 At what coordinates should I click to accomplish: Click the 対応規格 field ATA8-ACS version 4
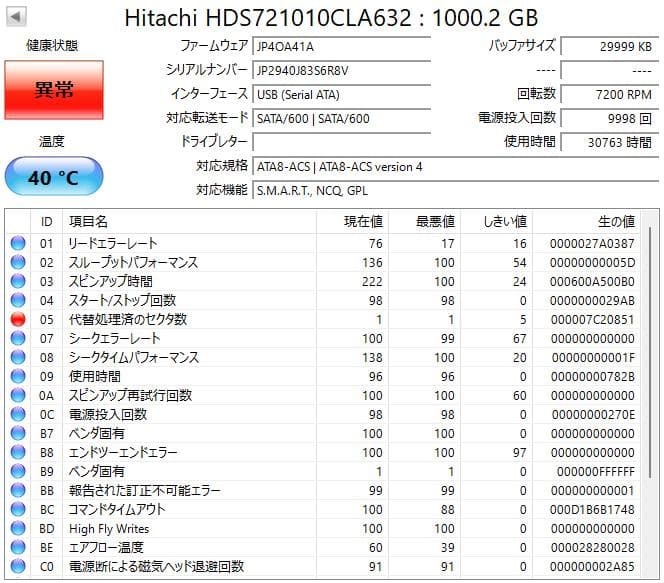pos(456,166)
